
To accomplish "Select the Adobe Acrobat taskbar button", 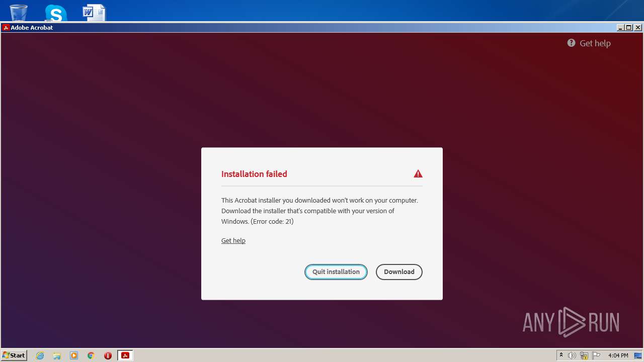I will pos(125,355).
